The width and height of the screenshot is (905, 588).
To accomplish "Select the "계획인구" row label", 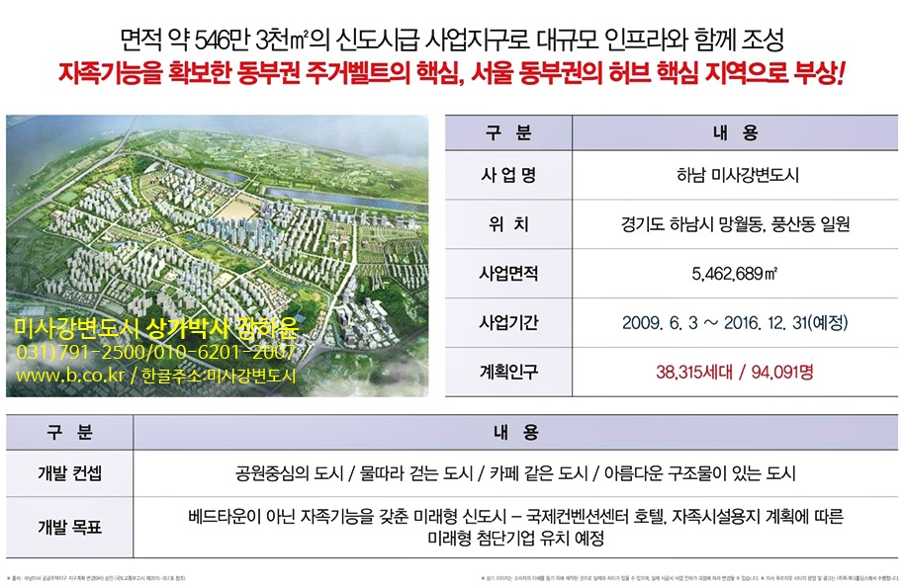I will (508, 372).
